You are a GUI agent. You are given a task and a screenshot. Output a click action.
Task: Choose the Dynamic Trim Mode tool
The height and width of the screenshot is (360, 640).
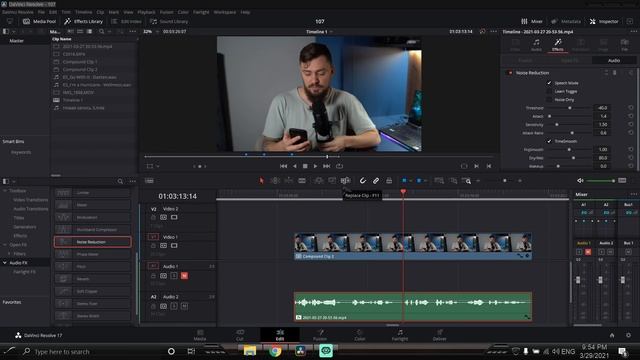click(289, 180)
